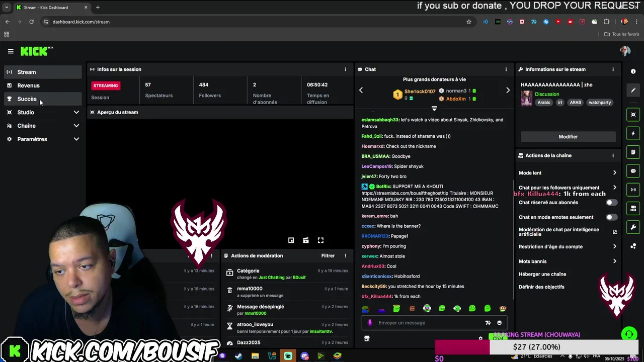Open options of Infos sur la session panel

click(x=345, y=69)
